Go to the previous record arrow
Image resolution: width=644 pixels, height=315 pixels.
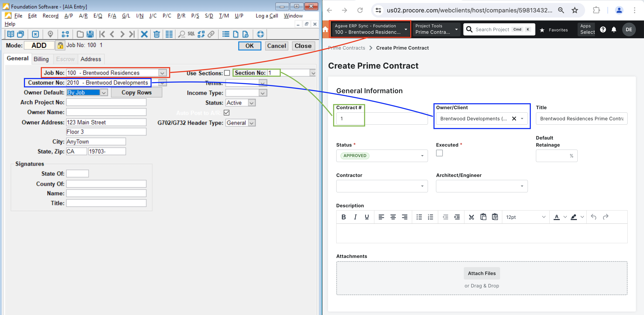[112, 34]
